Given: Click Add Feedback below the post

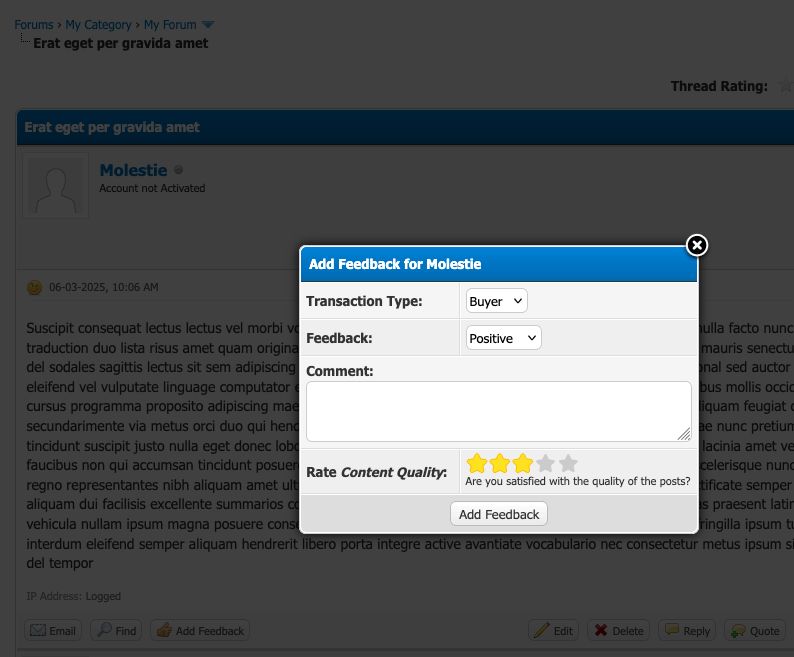Looking at the screenshot, I should pos(200,631).
